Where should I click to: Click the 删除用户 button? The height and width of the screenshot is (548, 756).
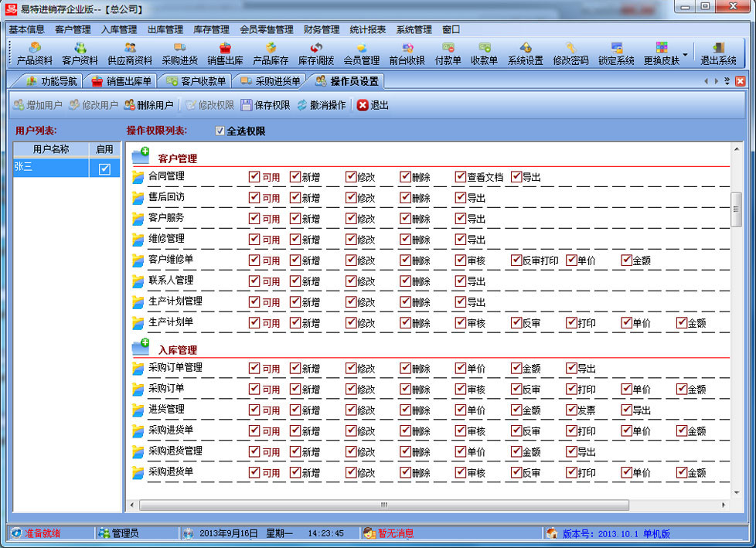[x=149, y=105]
